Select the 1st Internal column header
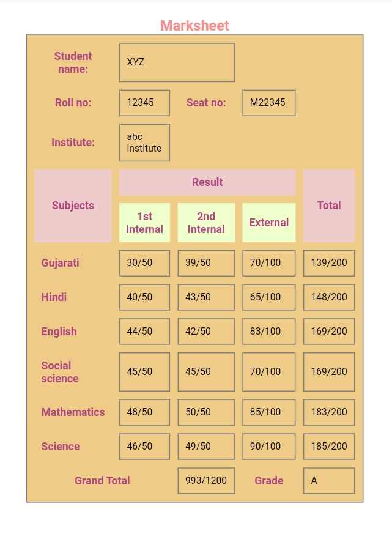 [x=144, y=223]
